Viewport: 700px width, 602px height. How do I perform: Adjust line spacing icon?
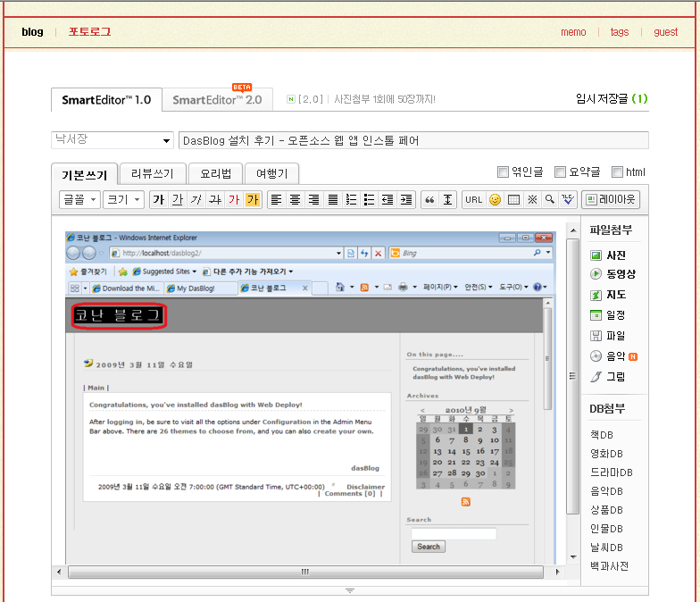(x=448, y=200)
